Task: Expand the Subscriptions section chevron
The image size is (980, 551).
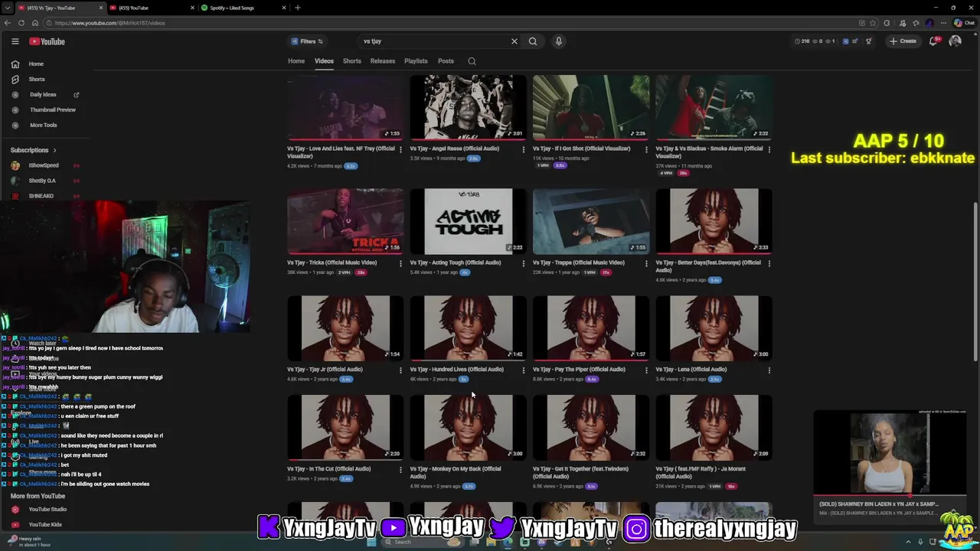Action: coord(54,150)
